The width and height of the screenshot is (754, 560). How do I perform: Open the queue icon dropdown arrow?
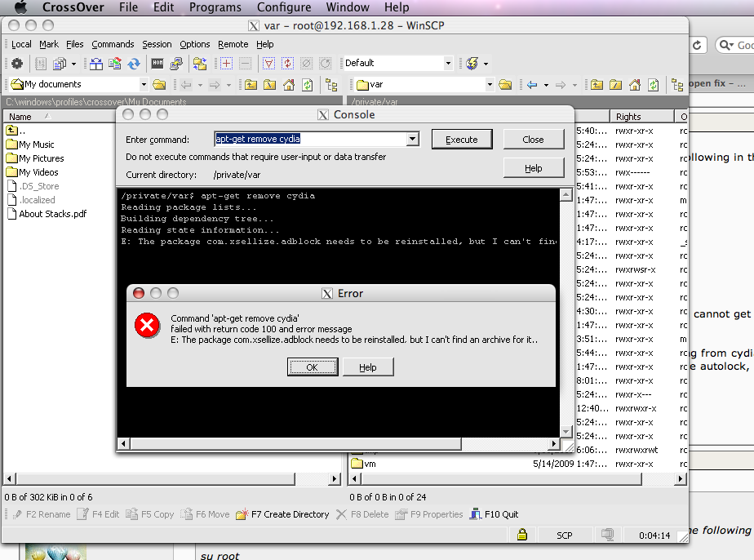pos(73,64)
